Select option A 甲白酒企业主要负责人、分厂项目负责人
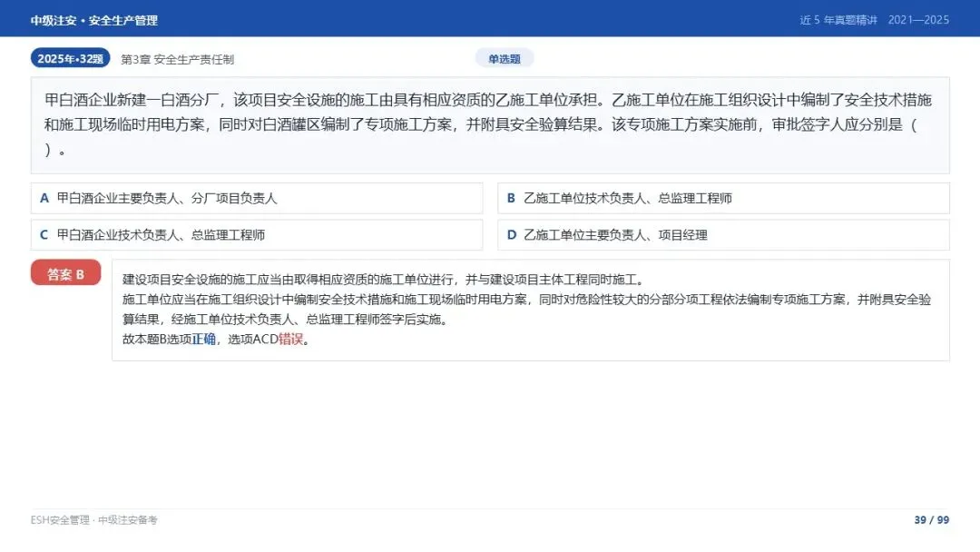The height and width of the screenshot is (552, 980). click(256, 198)
